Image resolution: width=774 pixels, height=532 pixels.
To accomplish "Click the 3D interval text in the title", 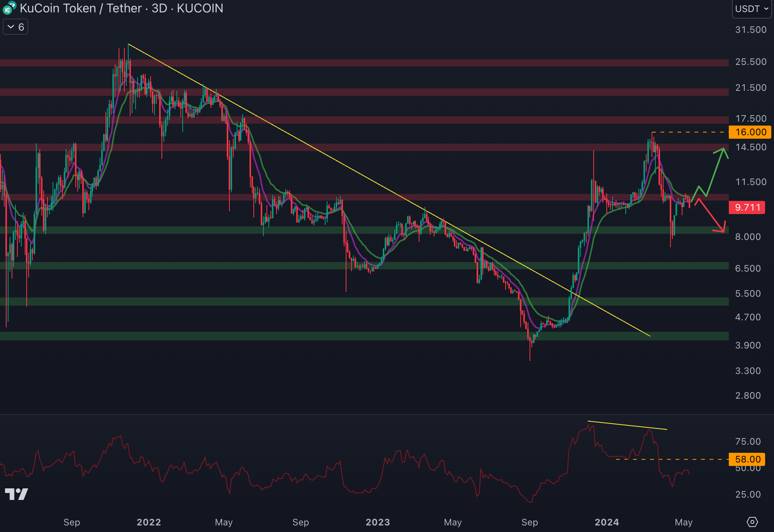I will pos(159,8).
